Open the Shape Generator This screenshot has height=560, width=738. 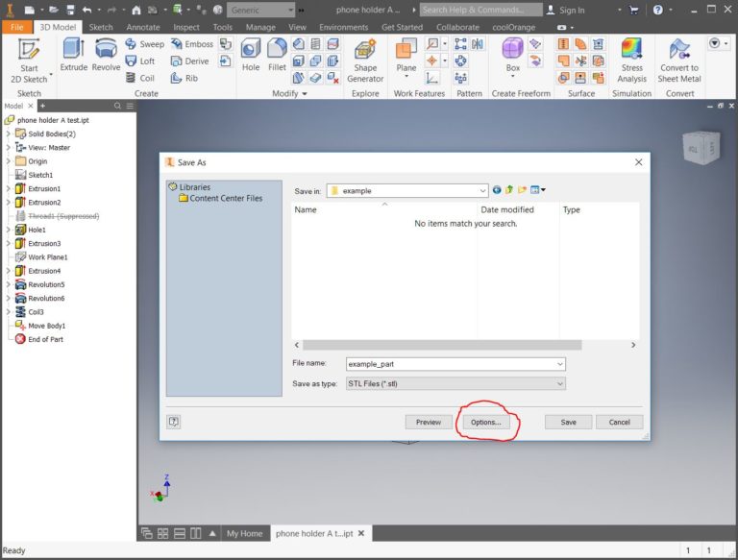[365, 52]
